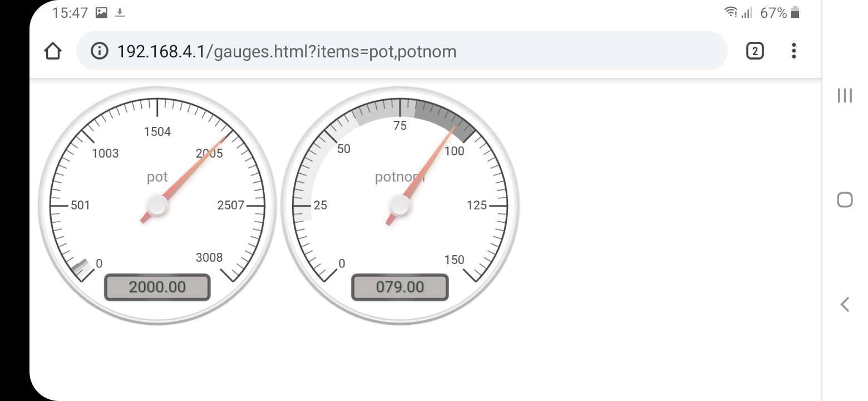Open the site information icon
The width and height of the screenshot is (868, 401).
pos(99,51)
